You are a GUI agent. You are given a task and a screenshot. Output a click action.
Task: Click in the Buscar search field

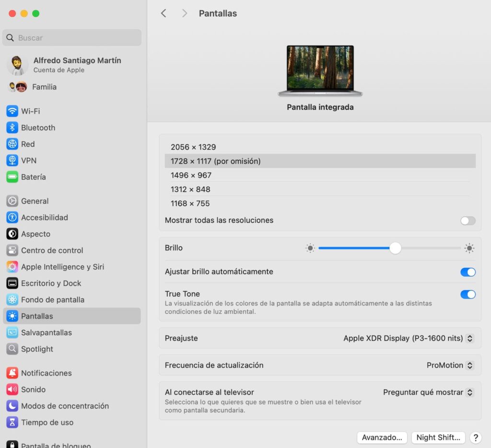click(x=72, y=37)
